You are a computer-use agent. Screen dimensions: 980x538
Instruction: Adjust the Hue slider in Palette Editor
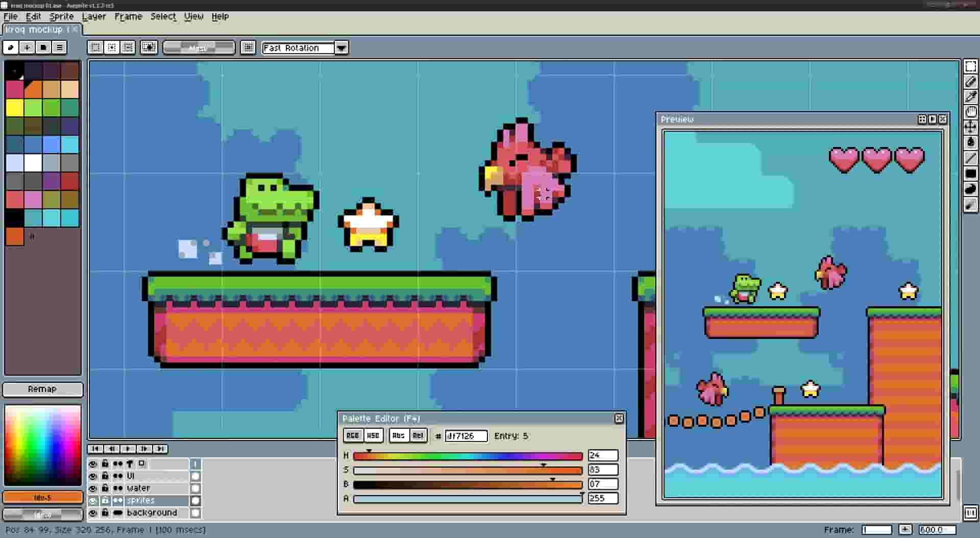(x=467, y=455)
